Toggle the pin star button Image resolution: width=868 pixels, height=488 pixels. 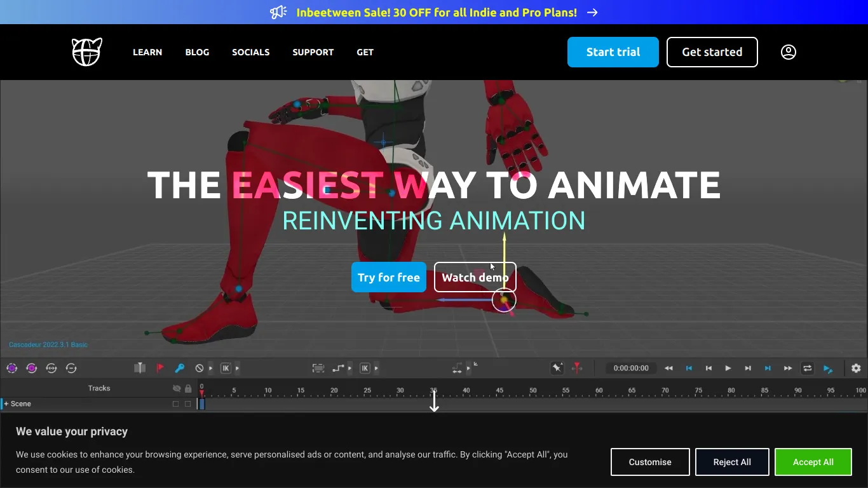pyautogui.click(x=557, y=368)
